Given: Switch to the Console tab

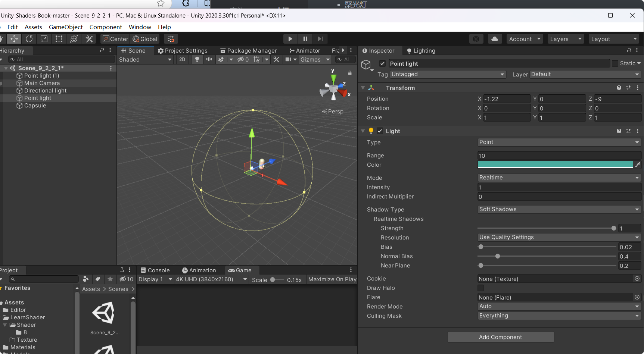Looking at the screenshot, I should pos(155,270).
